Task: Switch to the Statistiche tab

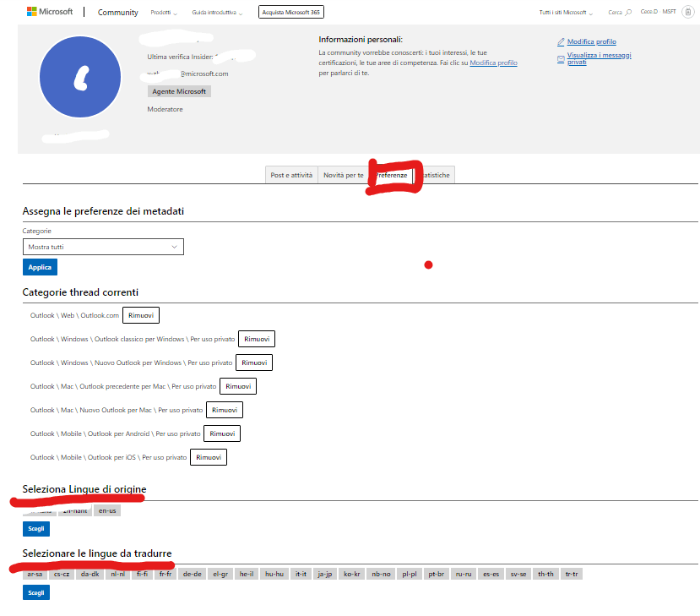Action: (x=434, y=175)
